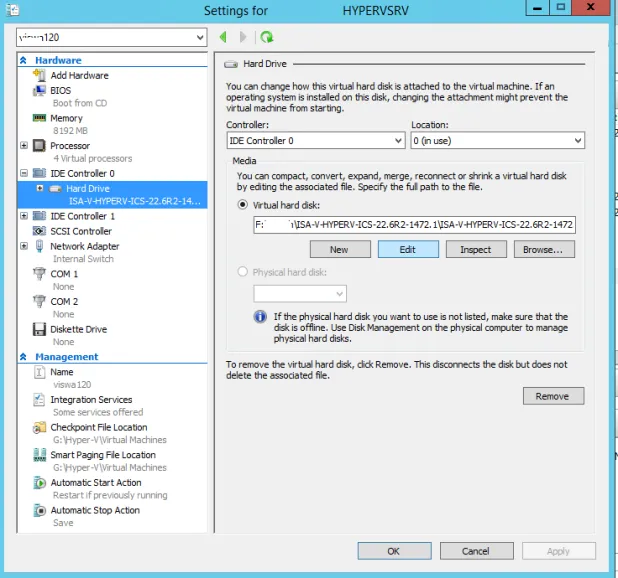The height and width of the screenshot is (578, 618).
Task: Click the IDE Controller 0 icon
Action: tap(39, 173)
